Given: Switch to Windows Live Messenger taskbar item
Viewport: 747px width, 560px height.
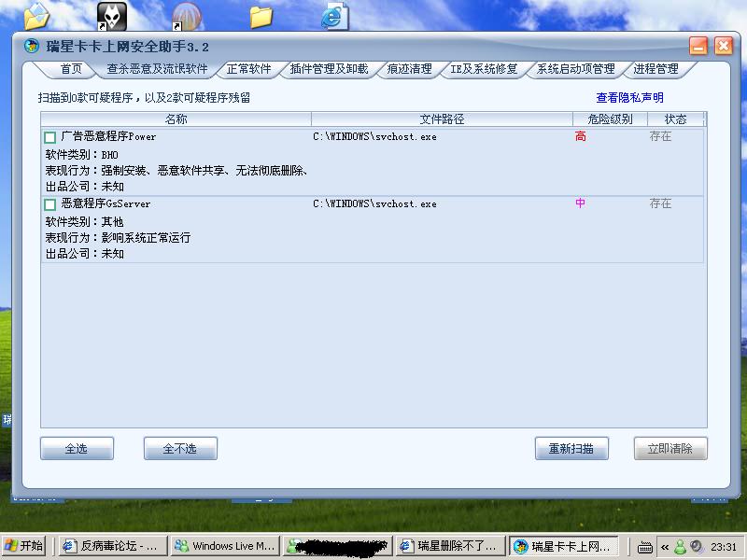Looking at the screenshot, I should point(225,546).
